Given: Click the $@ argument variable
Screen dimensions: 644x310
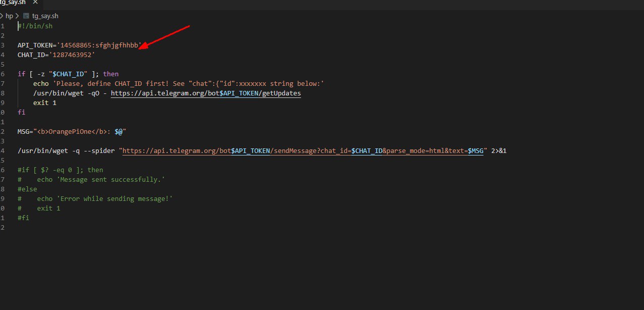Looking at the screenshot, I should (x=119, y=132).
